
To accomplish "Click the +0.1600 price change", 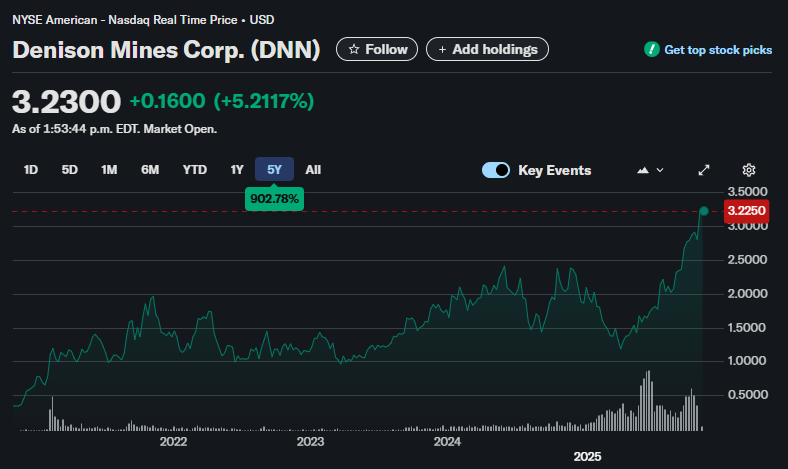I will [167, 101].
